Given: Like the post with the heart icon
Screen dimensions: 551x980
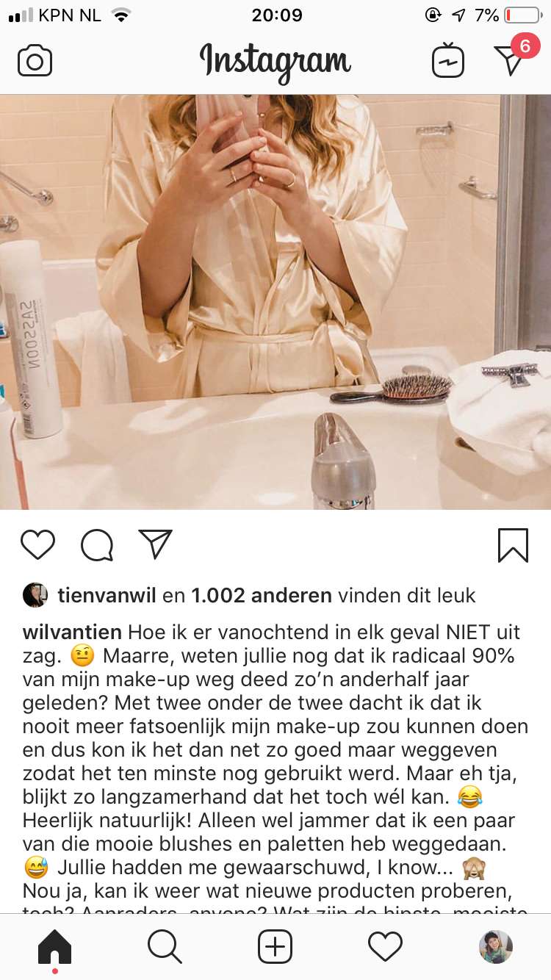Looking at the screenshot, I should [37, 545].
